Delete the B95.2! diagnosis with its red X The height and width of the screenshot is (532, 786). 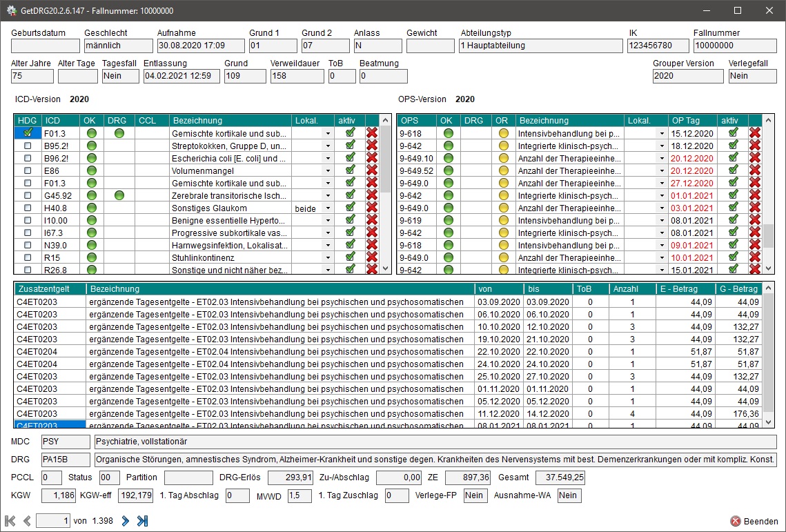(371, 146)
